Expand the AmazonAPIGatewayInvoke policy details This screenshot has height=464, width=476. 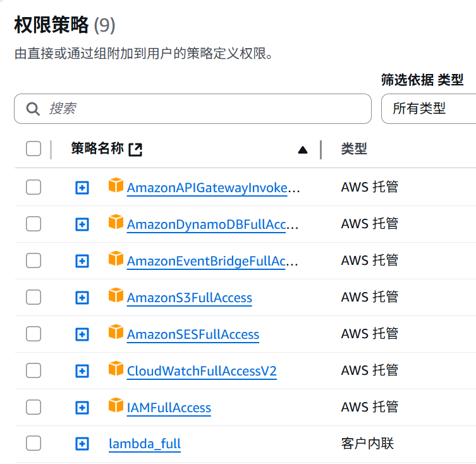point(82,188)
